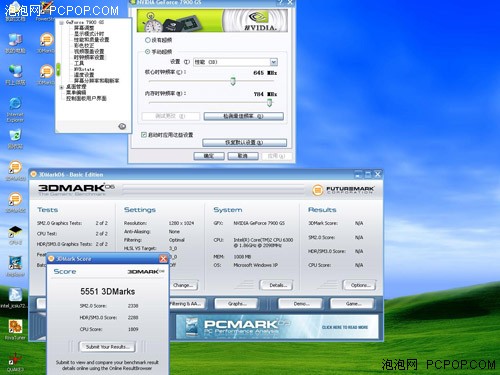This screenshot has width=500, height=375.
Task: Click the eye icon in NVIDIA side panel
Action: coord(122,126)
